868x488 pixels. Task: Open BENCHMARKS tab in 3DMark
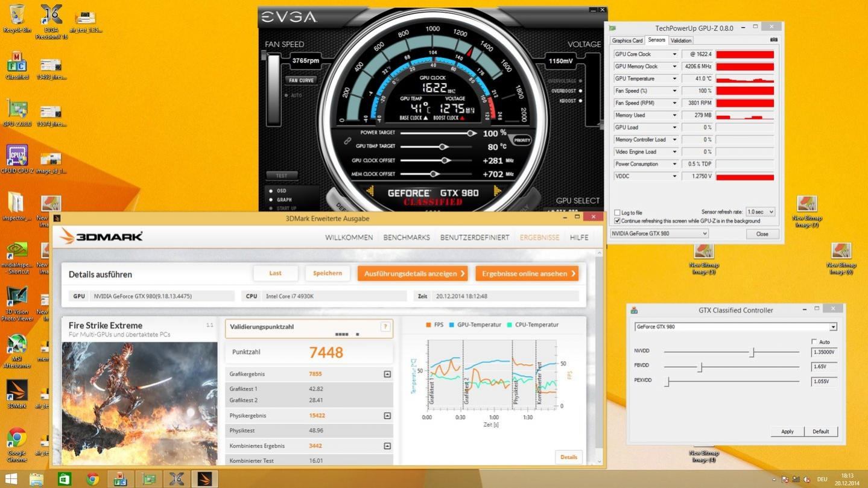[407, 238]
